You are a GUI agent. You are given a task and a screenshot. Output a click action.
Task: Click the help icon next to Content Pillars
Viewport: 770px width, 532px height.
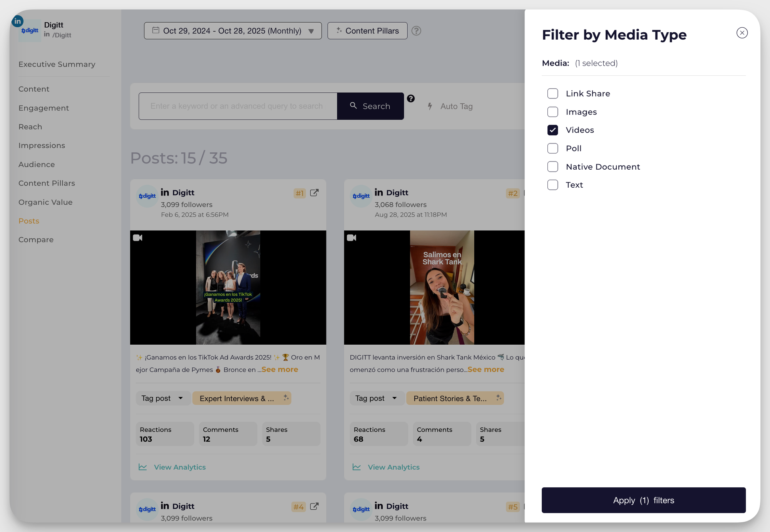(x=417, y=31)
